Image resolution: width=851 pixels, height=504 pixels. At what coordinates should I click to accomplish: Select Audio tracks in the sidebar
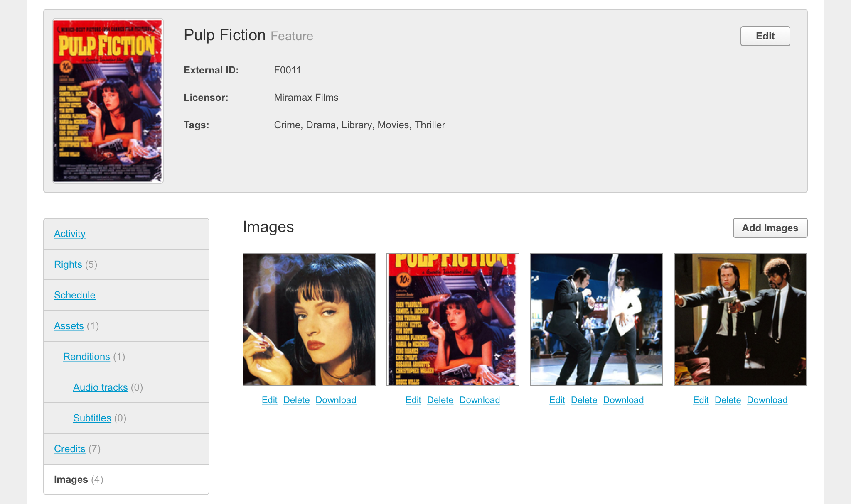pyautogui.click(x=100, y=387)
